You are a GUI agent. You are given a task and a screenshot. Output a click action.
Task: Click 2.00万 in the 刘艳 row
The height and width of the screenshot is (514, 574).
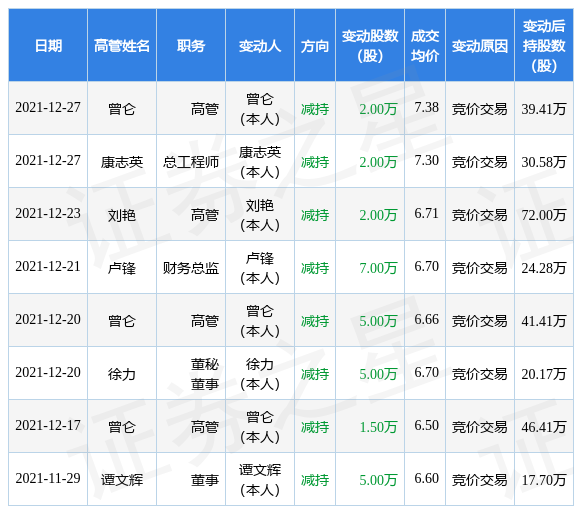(378, 215)
